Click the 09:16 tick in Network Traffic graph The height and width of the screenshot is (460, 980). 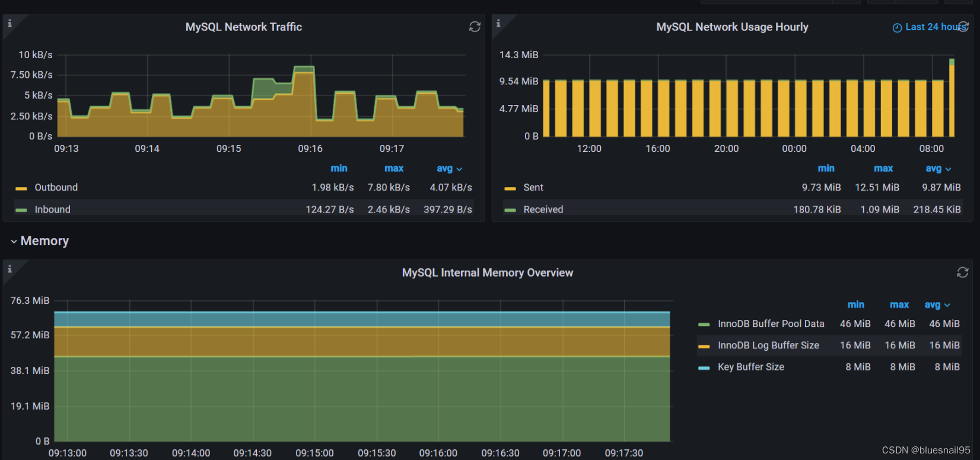coord(310,148)
